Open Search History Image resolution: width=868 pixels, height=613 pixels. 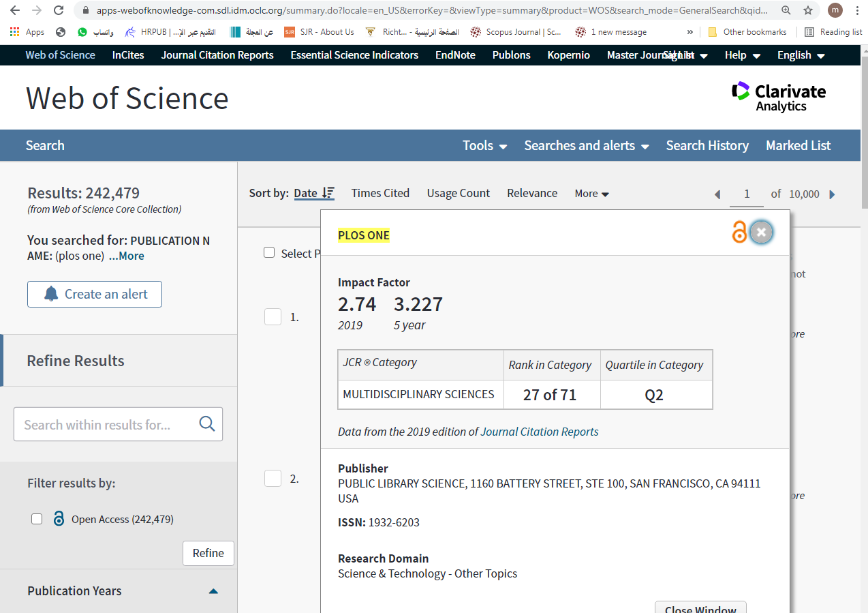click(707, 145)
